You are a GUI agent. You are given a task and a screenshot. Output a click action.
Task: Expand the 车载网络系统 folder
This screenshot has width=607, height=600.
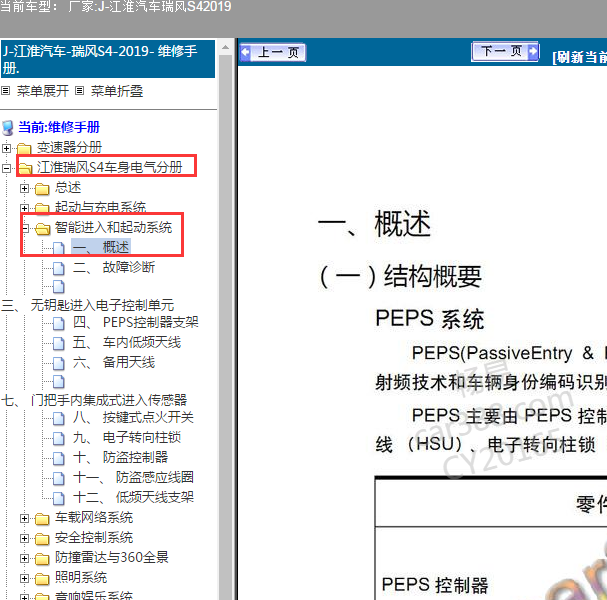pos(24,518)
